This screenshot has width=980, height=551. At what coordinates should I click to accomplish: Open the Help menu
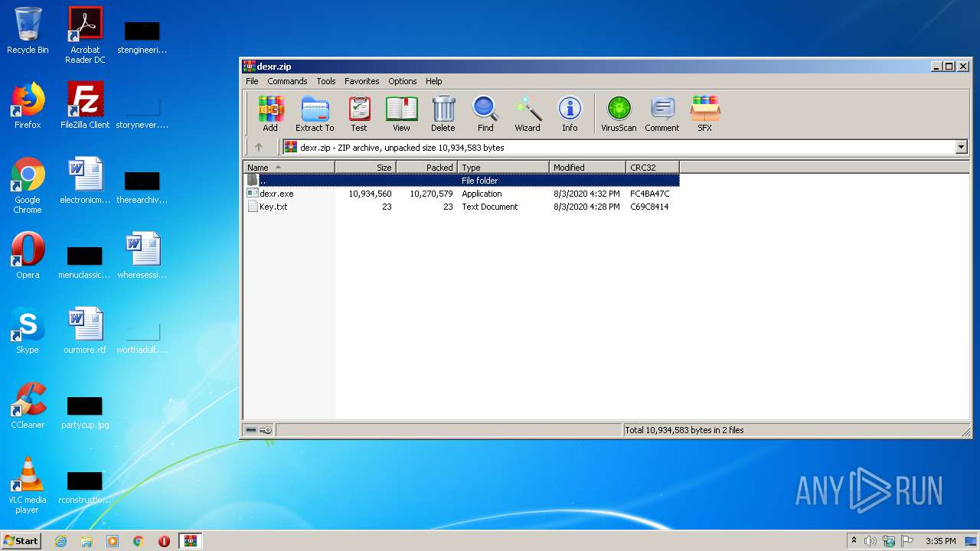pyautogui.click(x=434, y=81)
